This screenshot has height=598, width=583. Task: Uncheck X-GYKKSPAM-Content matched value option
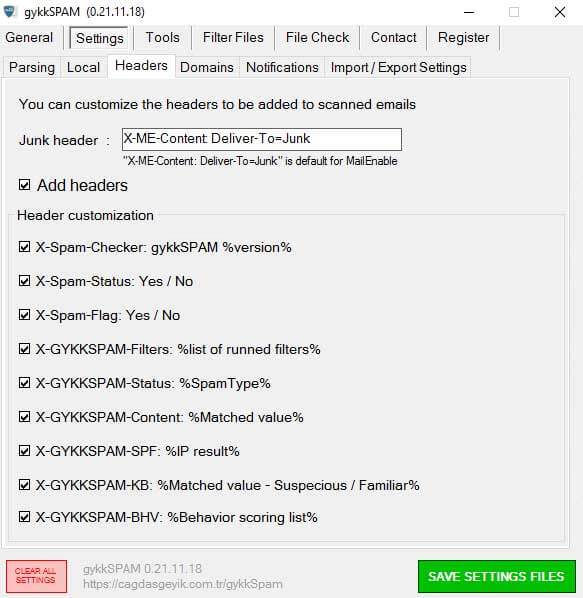coord(24,417)
